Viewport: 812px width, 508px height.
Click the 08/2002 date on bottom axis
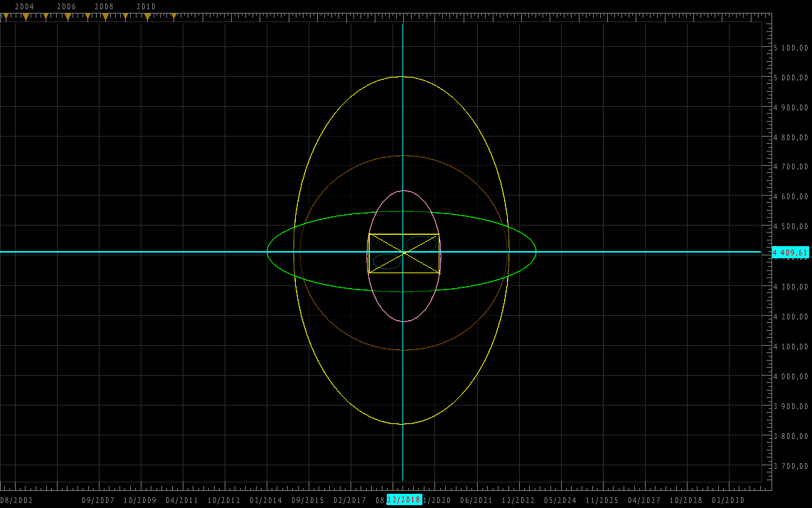coord(16,501)
